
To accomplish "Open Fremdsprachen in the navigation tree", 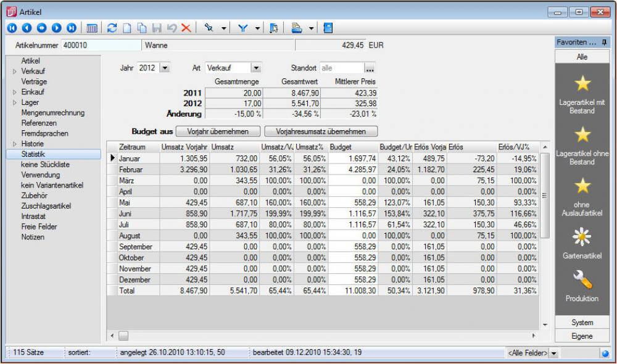I will point(44,133).
